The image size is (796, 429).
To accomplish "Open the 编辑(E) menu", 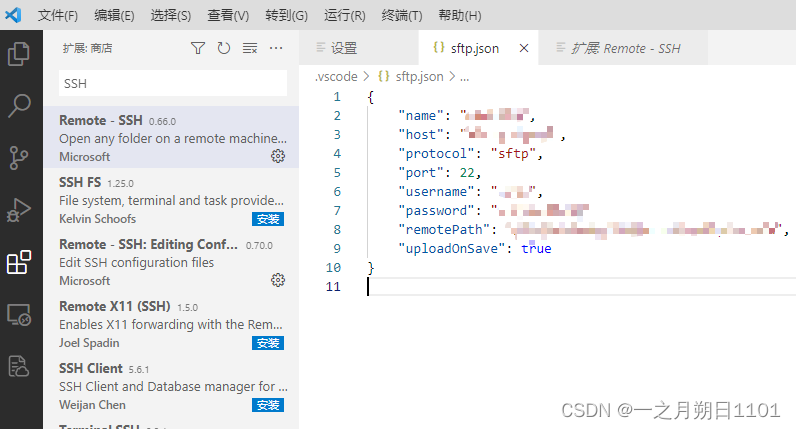I will point(114,15).
